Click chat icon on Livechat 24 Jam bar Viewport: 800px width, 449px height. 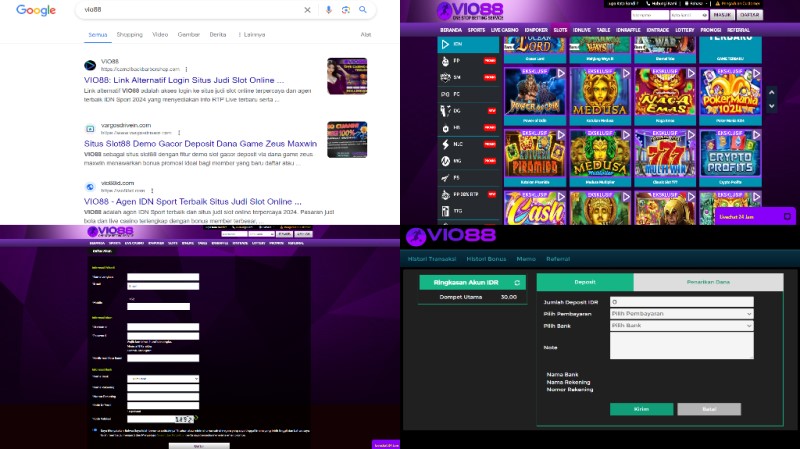pos(787,216)
